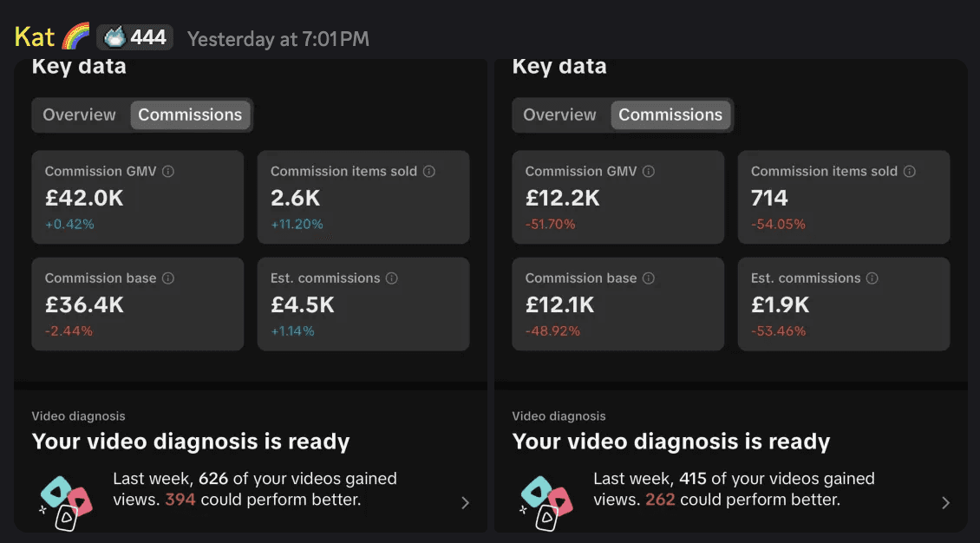980x543 pixels.
Task: Select Commissions tab in left panel
Action: click(x=190, y=115)
